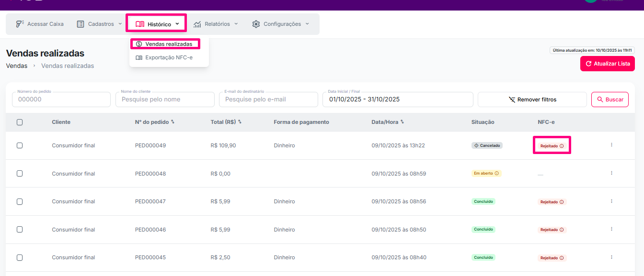This screenshot has height=276, width=644.
Task: Click the Rejeitado NFC-e badge for PED000046
Action: pyautogui.click(x=552, y=230)
